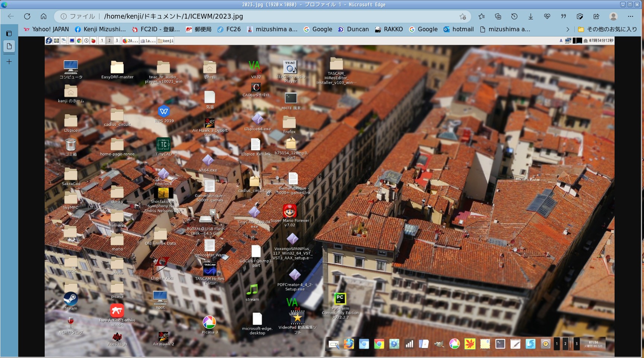The image size is (644, 358).
Task: Open the Yahoo! JAPAN bookmark
Action: click(x=47, y=29)
